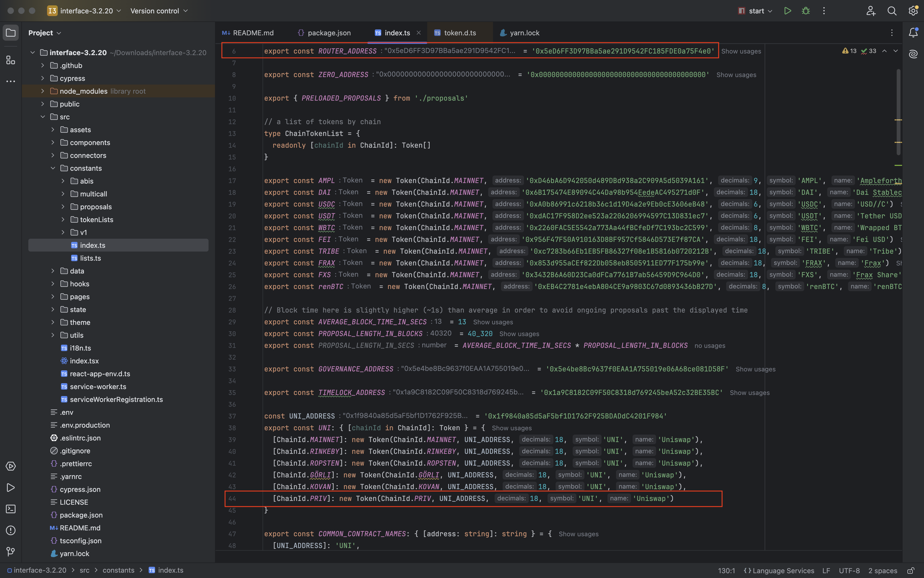
Task: Open the Project tool window icon
Action: [11, 33]
